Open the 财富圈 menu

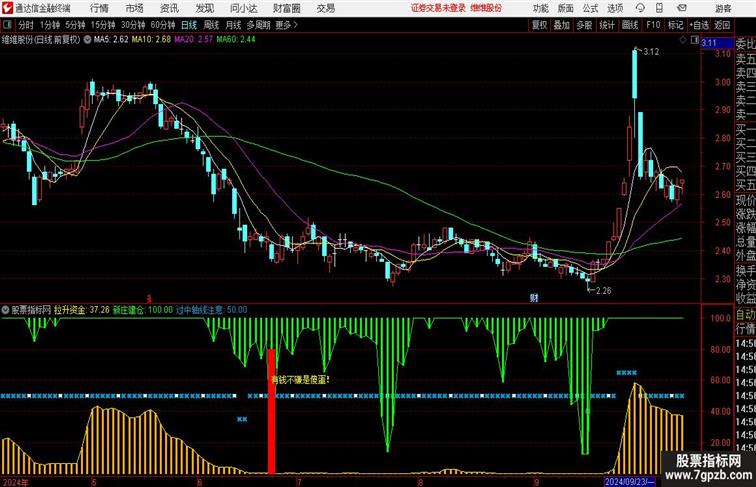(286, 8)
